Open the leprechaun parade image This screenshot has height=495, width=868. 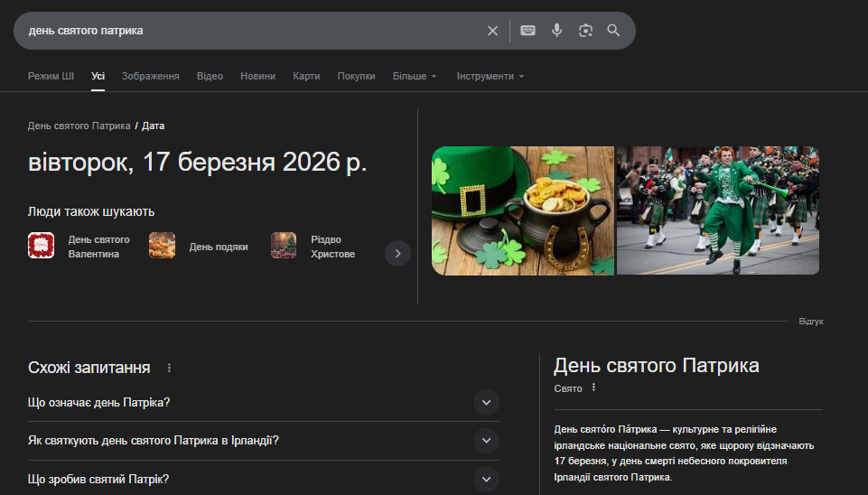pos(718,210)
